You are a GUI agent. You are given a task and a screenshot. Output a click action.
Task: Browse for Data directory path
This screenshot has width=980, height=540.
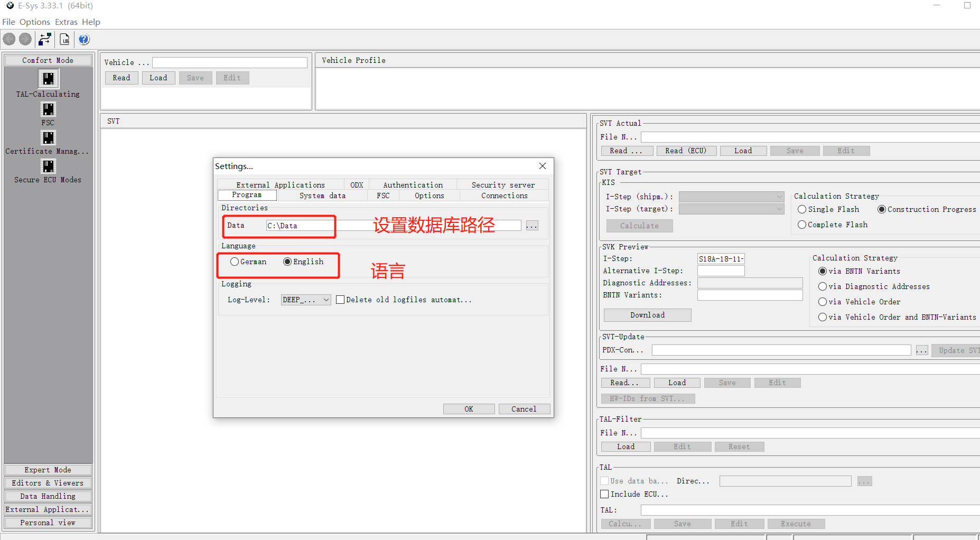pyautogui.click(x=532, y=226)
